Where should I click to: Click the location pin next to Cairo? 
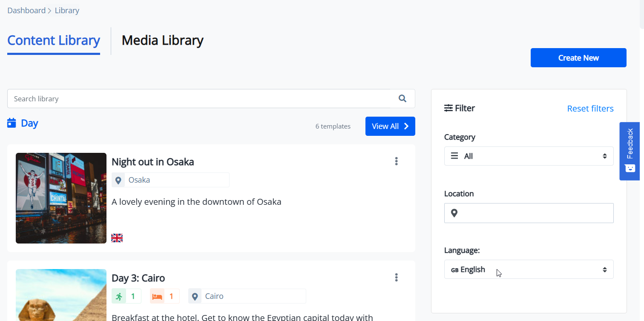(x=195, y=296)
